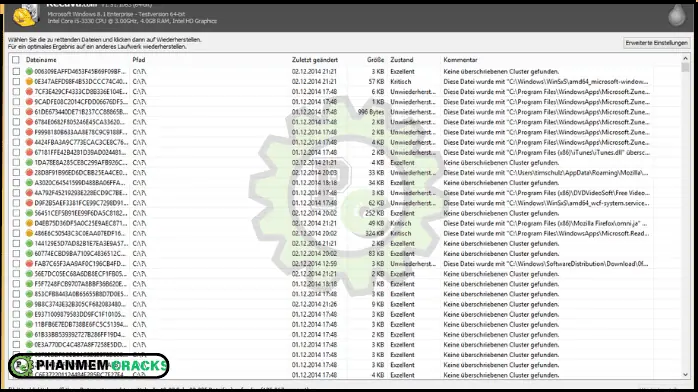Click red status dot of file 7CF3E429CF4333CD

click(x=29, y=92)
